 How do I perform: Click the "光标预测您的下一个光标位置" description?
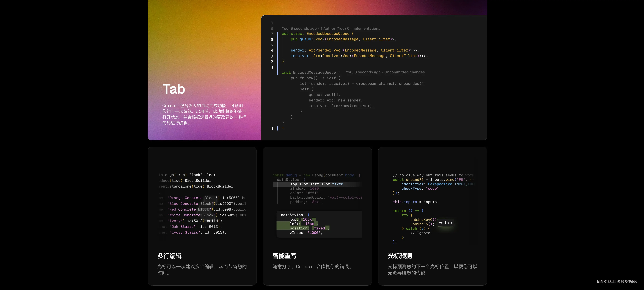click(x=433, y=269)
